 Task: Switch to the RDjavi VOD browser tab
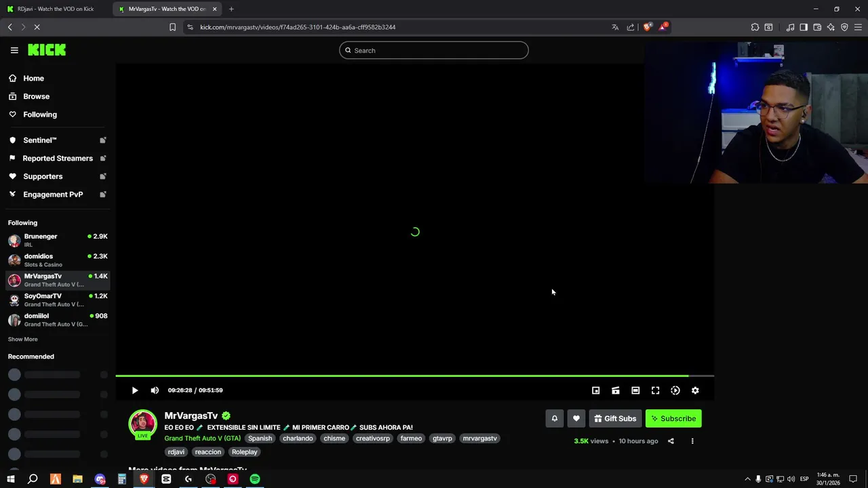(x=56, y=9)
